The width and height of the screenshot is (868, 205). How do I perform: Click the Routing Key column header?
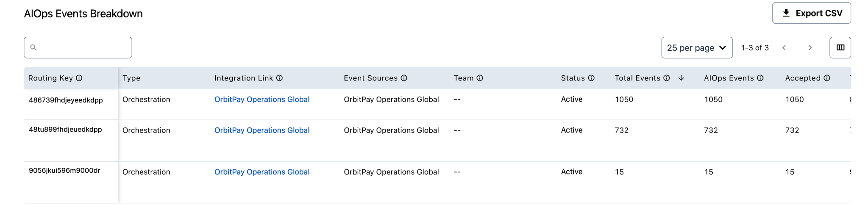point(50,78)
